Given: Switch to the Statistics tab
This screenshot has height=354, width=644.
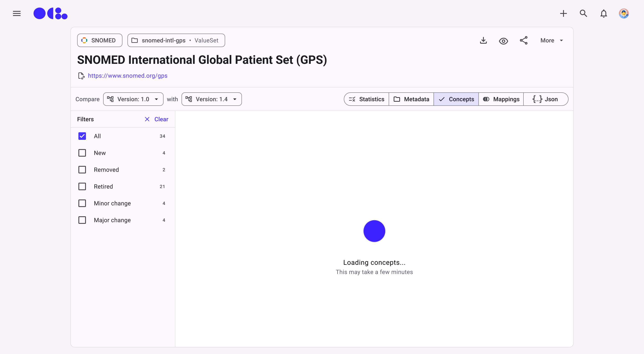Looking at the screenshot, I should pyautogui.click(x=366, y=99).
